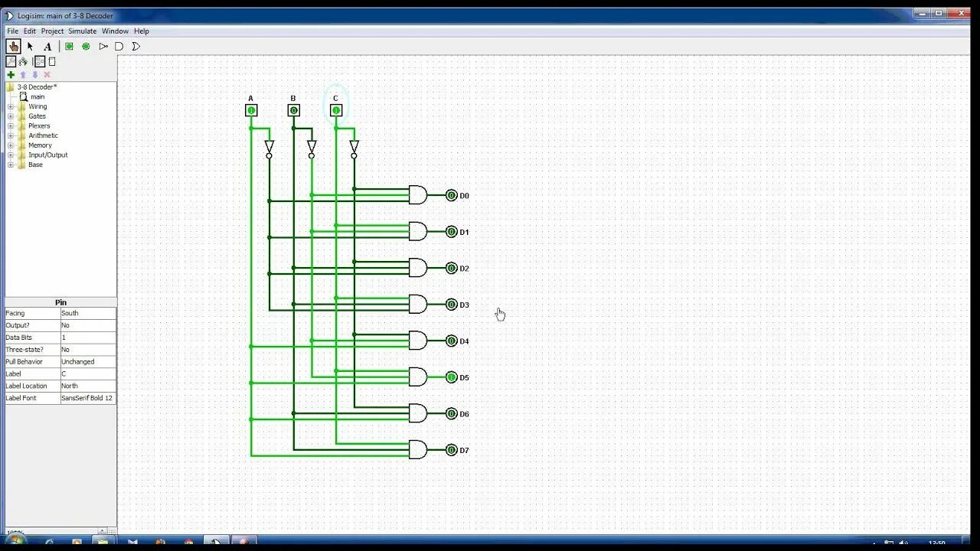The image size is (980, 551).
Task: Expand the Plexers library folder
Action: 11,126
